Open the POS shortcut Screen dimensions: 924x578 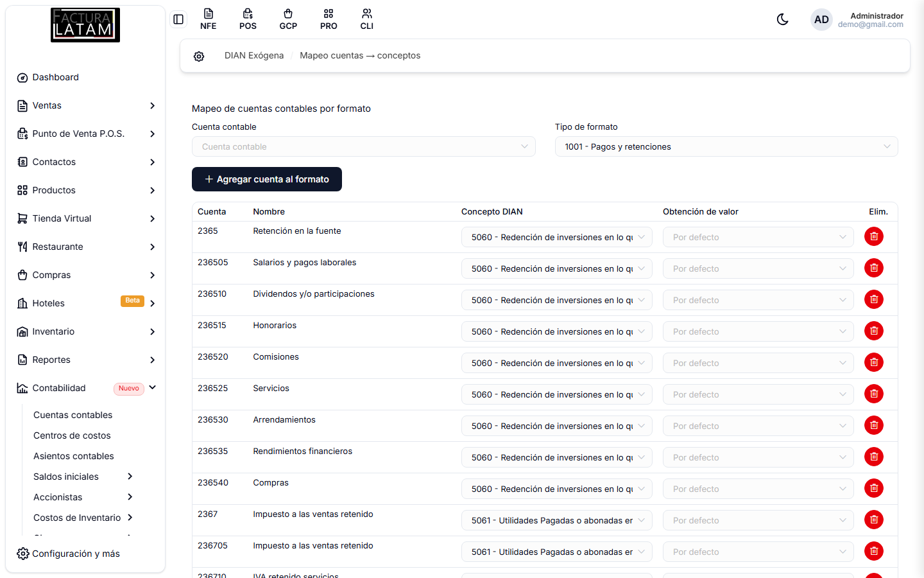tap(248, 19)
